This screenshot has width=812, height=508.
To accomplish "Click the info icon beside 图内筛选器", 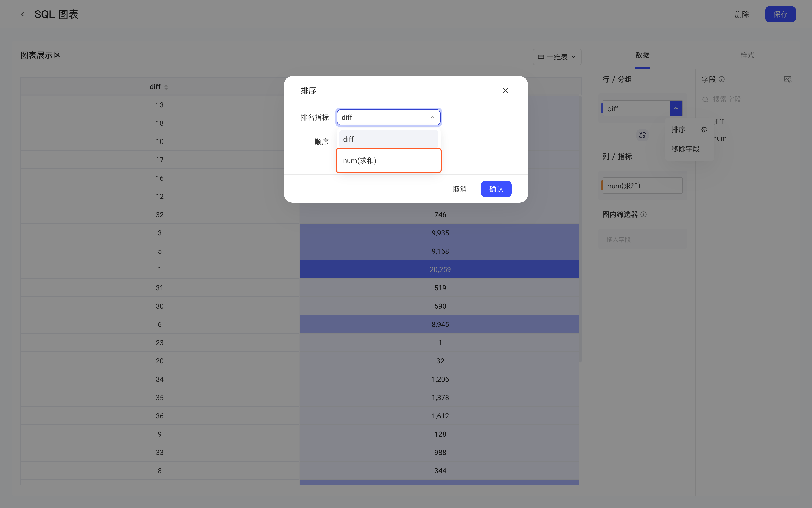I will 644,214.
